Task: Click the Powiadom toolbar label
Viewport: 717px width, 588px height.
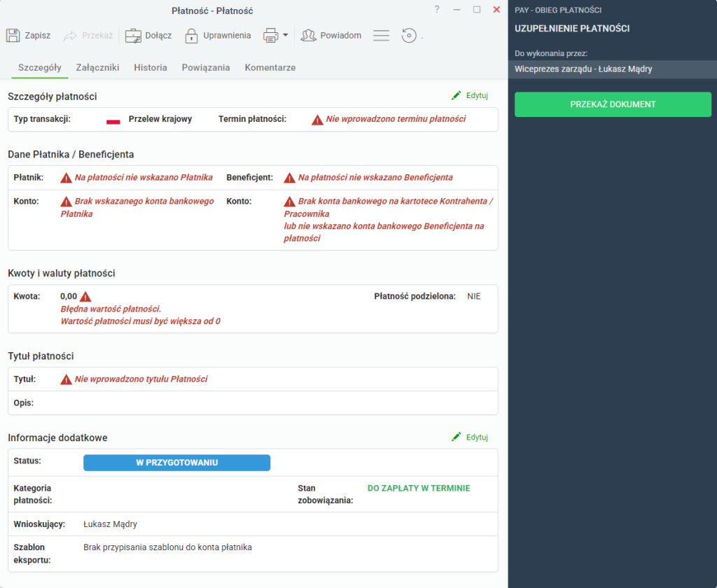Action: [x=341, y=35]
